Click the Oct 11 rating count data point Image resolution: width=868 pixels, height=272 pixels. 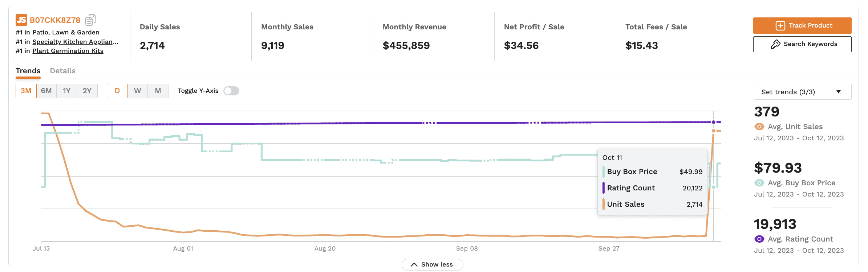click(x=713, y=122)
